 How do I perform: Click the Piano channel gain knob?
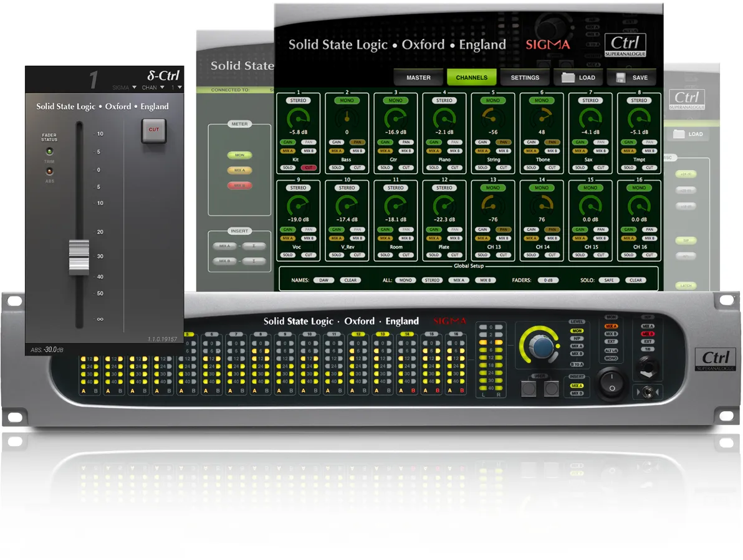point(444,117)
